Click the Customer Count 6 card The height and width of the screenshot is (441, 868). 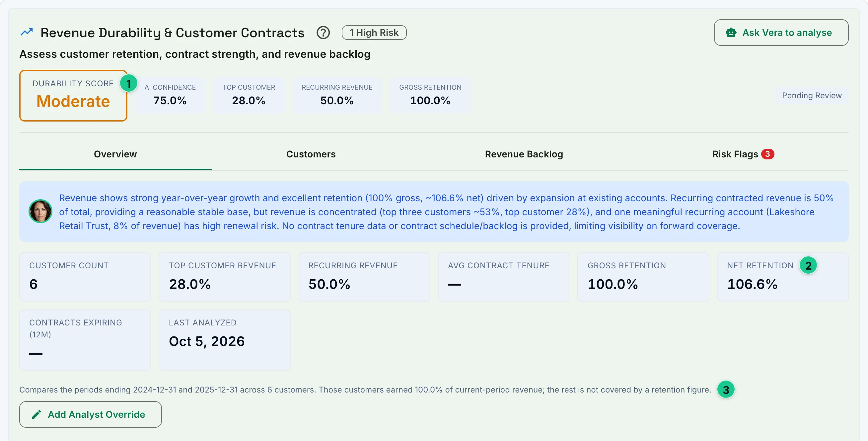[x=85, y=277]
